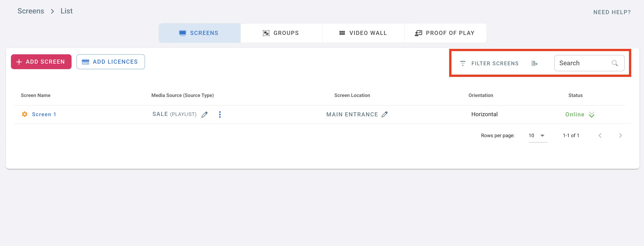Viewport: 644px width, 246px height.
Task: Select the Screen 1 name link
Action: pyautogui.click(x=44, y=114)
